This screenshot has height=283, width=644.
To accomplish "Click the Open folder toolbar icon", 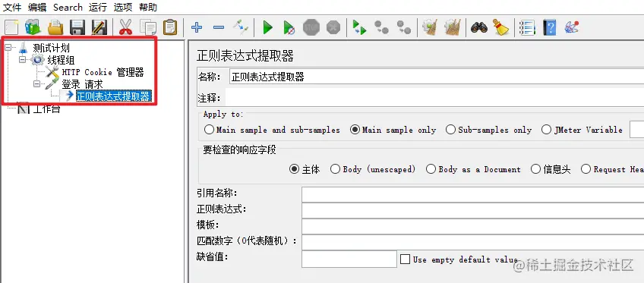I will (55, 27).
